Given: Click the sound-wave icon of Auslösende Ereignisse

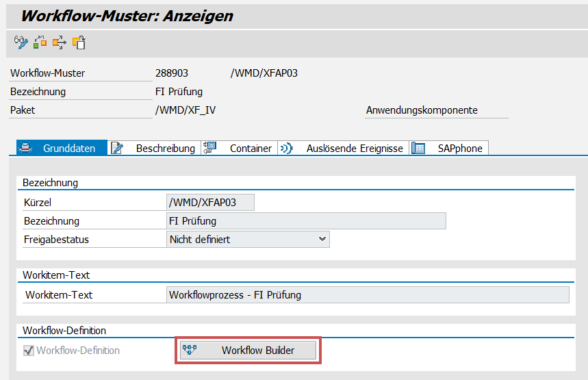Looking at the screenshot, I should coord(287,148).
